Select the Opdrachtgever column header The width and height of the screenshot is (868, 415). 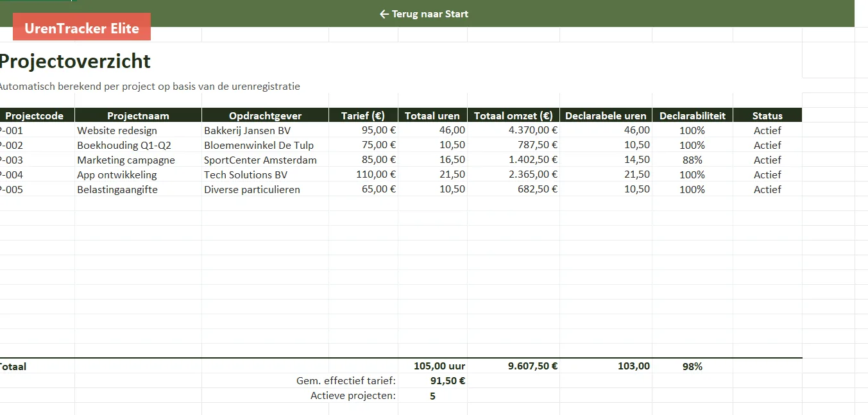tap(265, 115)
